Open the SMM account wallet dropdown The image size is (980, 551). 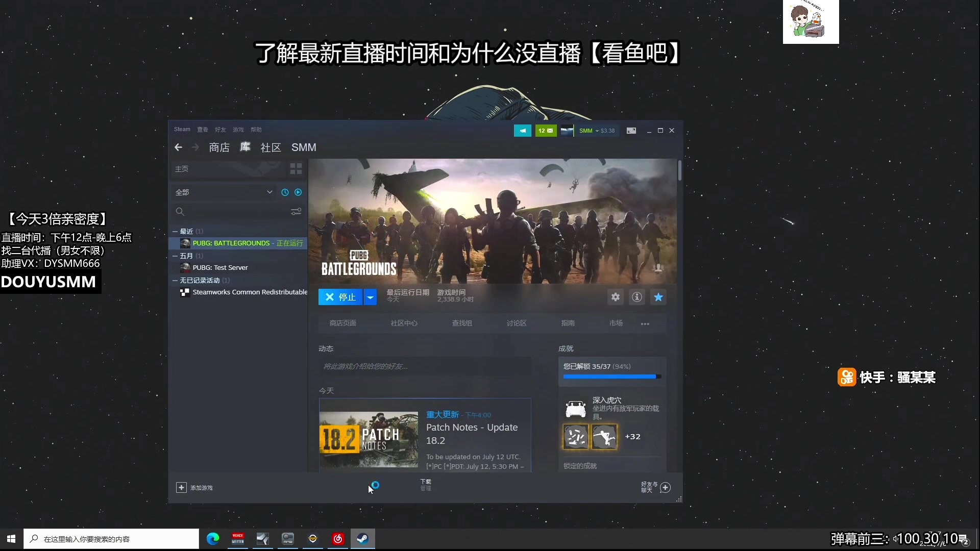click(597, 131)
